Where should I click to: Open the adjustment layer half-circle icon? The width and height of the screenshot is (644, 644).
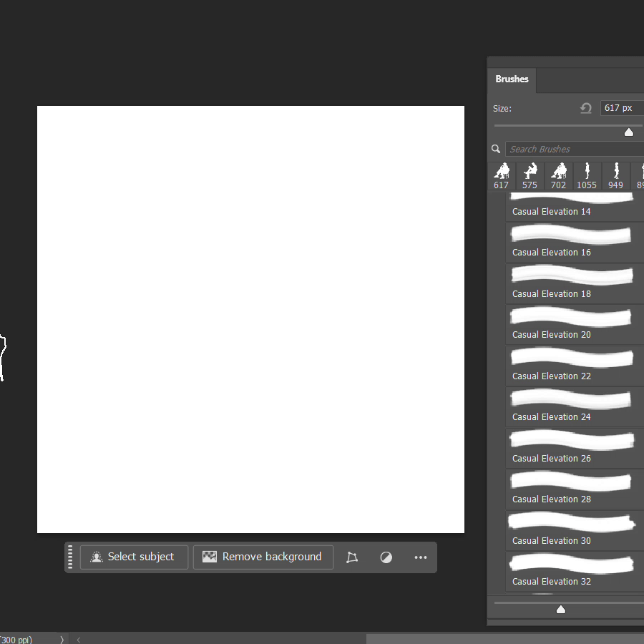386,557
